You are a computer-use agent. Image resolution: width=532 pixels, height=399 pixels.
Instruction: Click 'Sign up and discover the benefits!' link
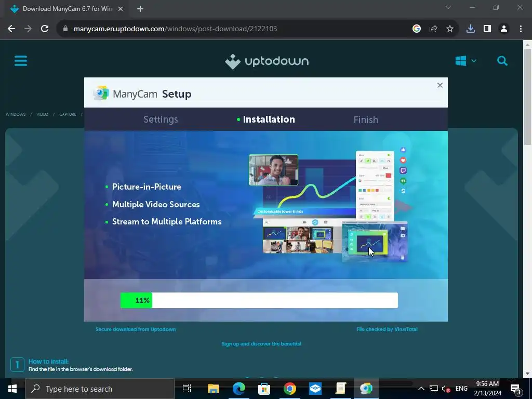[261, 344]
